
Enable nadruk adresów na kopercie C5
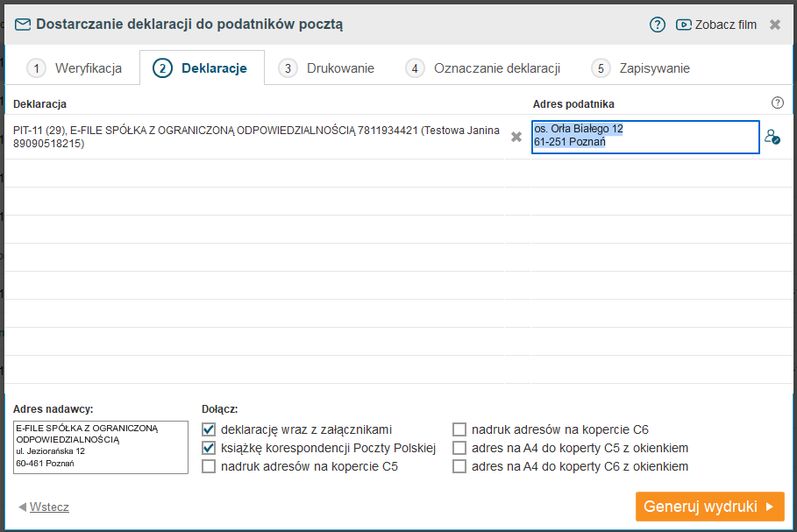(x=209, y=466)
